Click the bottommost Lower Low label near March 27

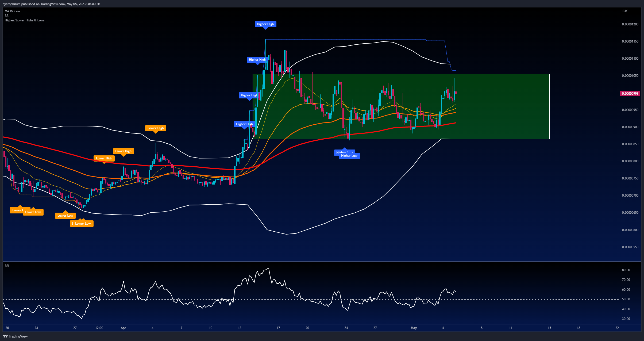point(83,224)
